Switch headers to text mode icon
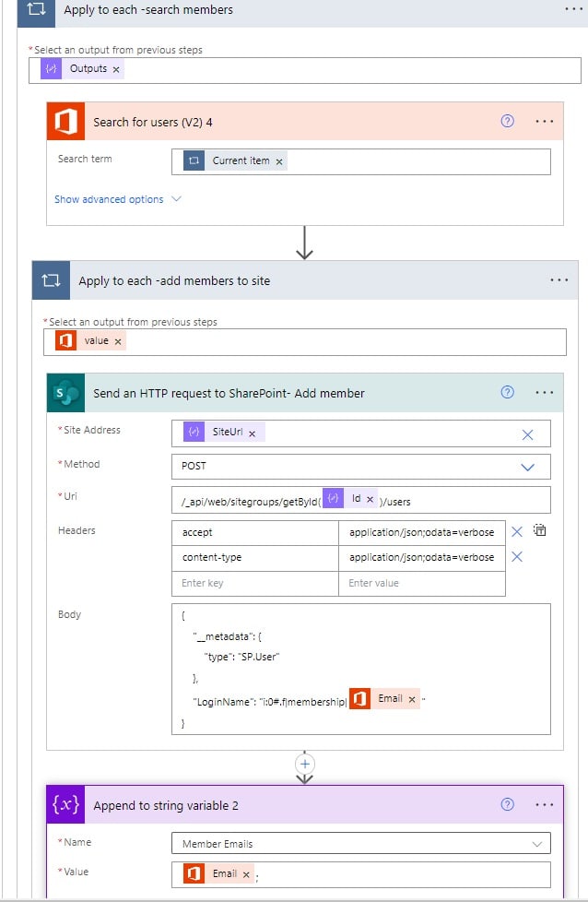This screenshot has width=588, height=902. 539,529
